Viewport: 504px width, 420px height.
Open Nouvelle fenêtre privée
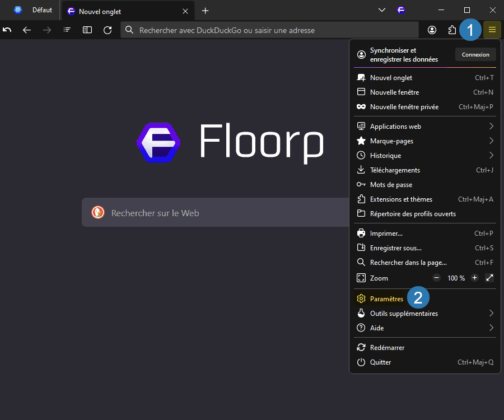coord(425,107)
